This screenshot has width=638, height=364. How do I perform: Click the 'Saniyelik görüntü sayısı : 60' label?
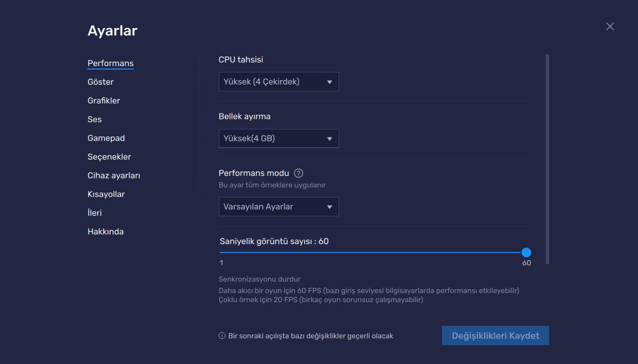point(274,241)
